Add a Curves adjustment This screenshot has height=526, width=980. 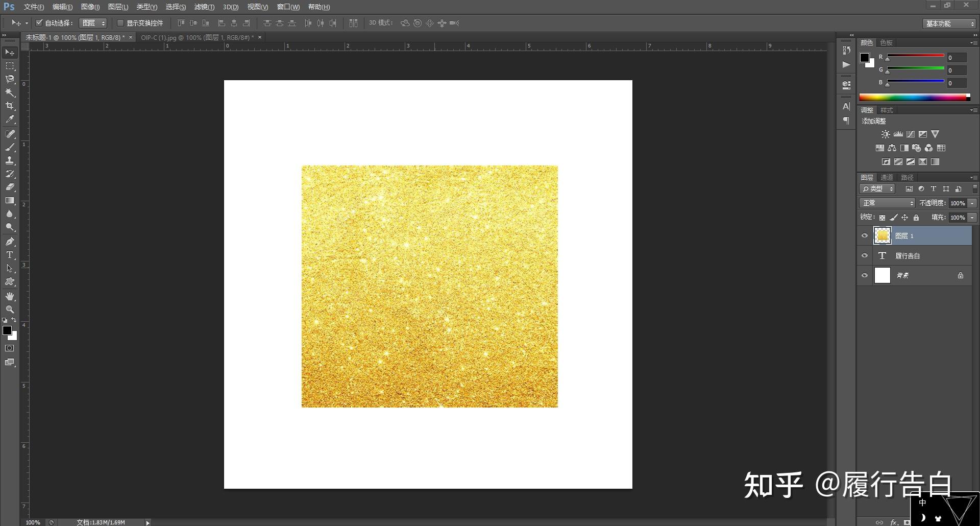(x=911, y=134)
